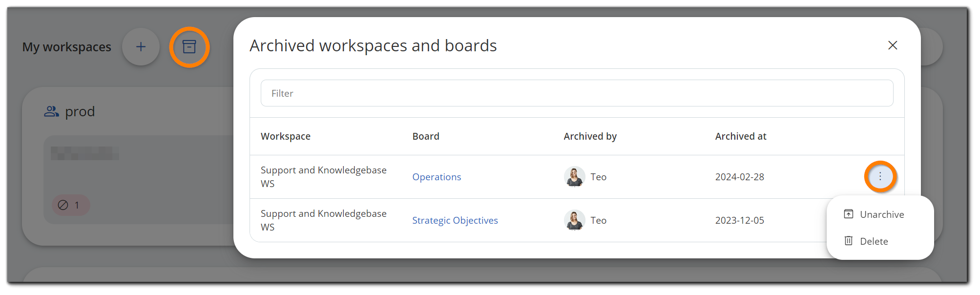Click the Archived at column header

tap(740, 136)
